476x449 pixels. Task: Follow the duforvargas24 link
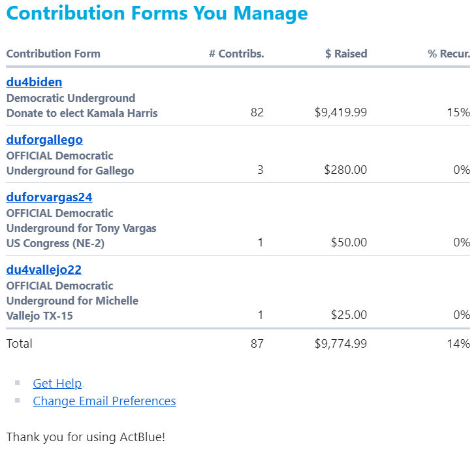pyautogui.click(x=49, y=197)
